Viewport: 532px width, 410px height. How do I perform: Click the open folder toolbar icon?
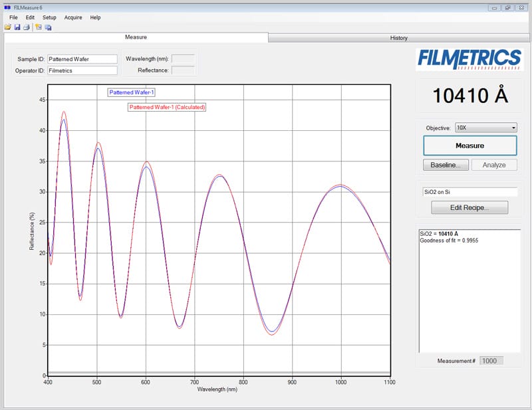coord(8,27)
